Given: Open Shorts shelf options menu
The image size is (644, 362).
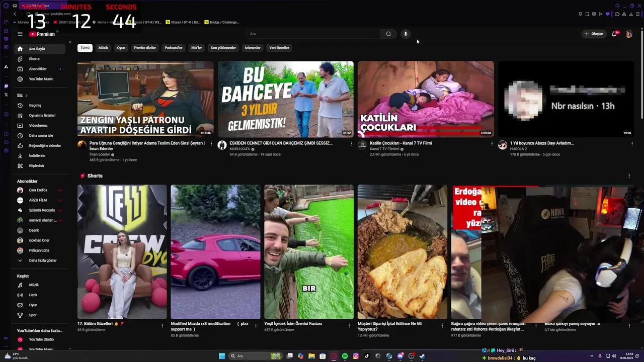Looking at the screenshot, I should click(x=629, y=176).
